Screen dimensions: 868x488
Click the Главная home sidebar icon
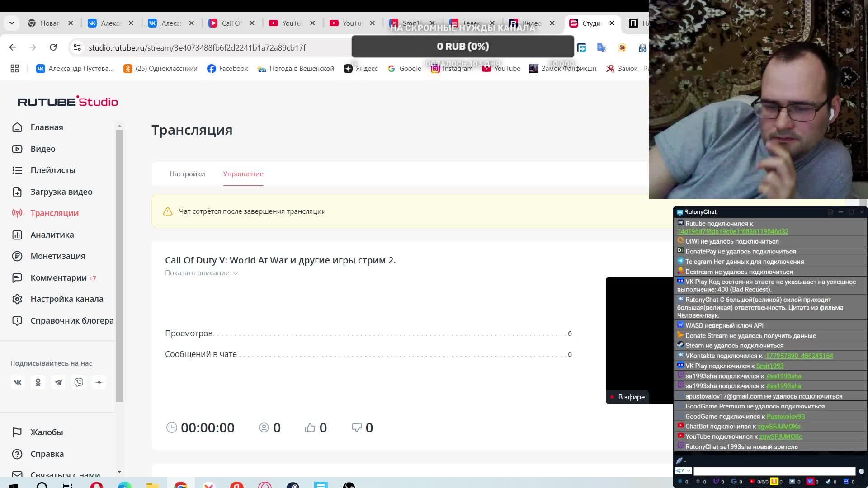17,127
